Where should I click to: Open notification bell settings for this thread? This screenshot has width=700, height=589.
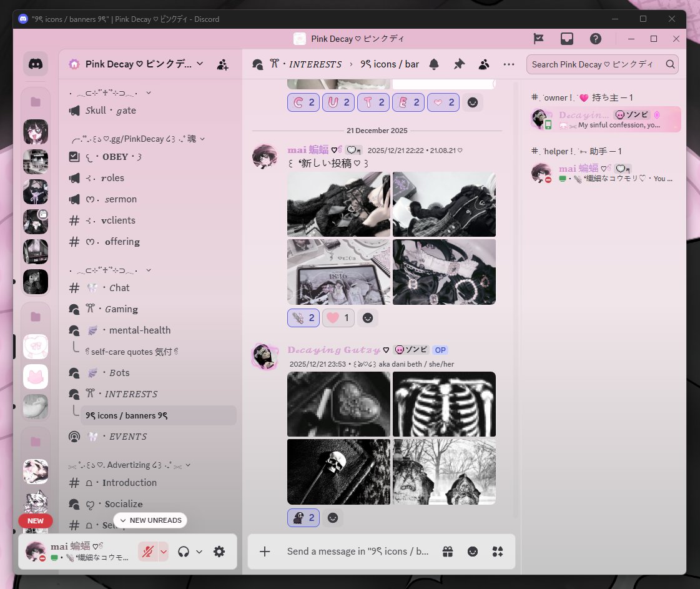434,64
